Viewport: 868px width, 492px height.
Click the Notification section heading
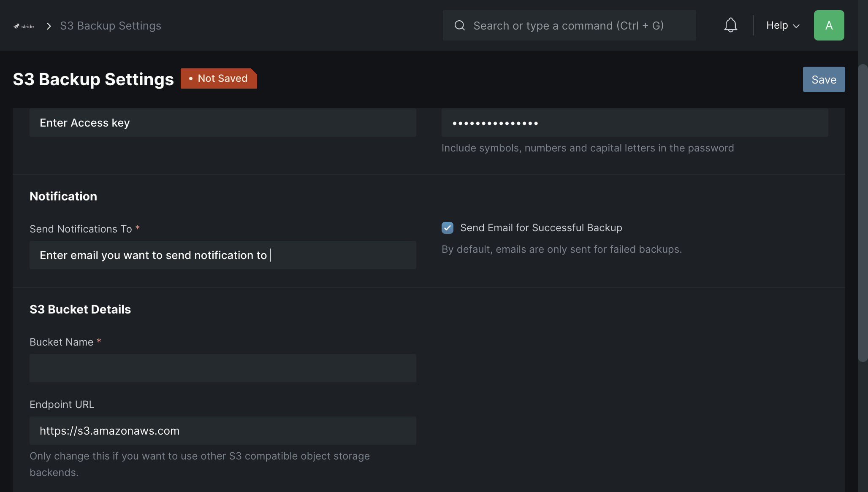pos(63,196)
